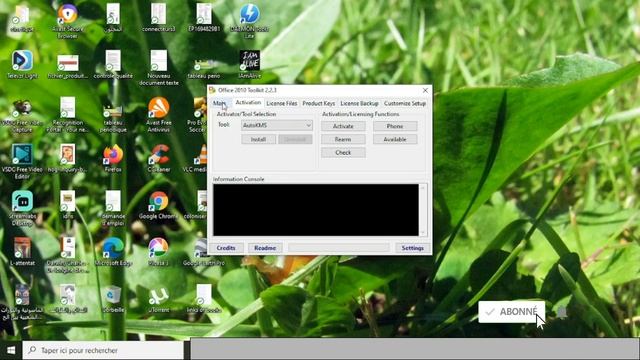Click the Activate button
Screen dimensions: 640x360
[x=343, y=126]
